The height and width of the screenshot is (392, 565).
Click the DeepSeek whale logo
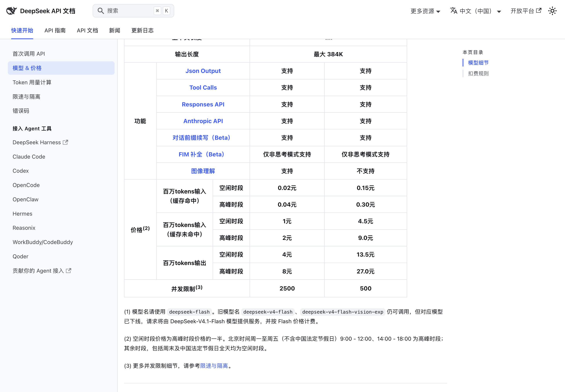point(11,11)
